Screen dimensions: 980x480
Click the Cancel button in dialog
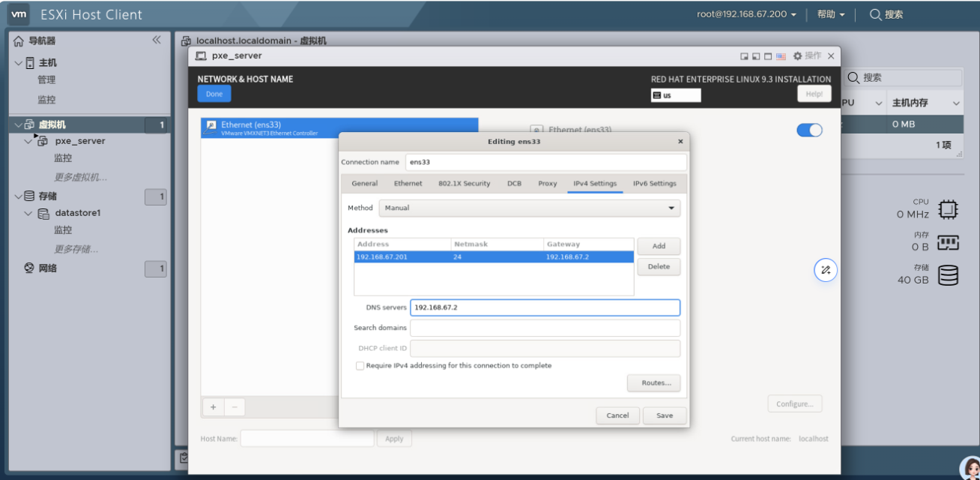point(618,415)
